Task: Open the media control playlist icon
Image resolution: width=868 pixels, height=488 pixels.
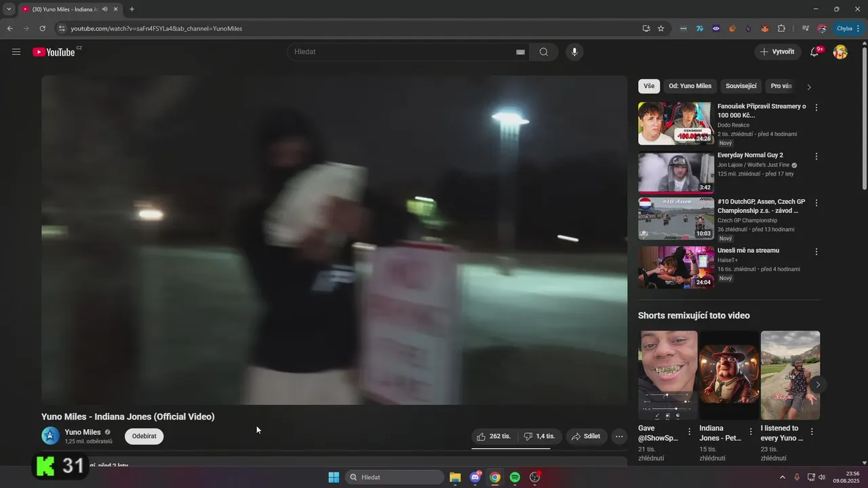Action: 805,28
